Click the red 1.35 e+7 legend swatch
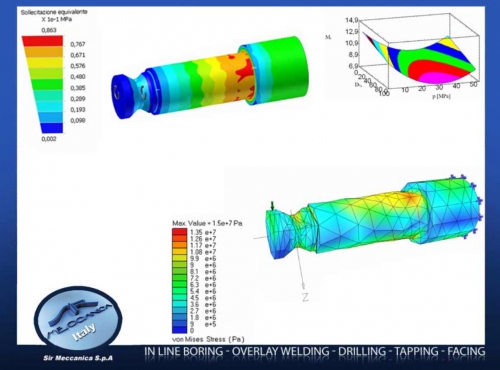 click(179, 231)
